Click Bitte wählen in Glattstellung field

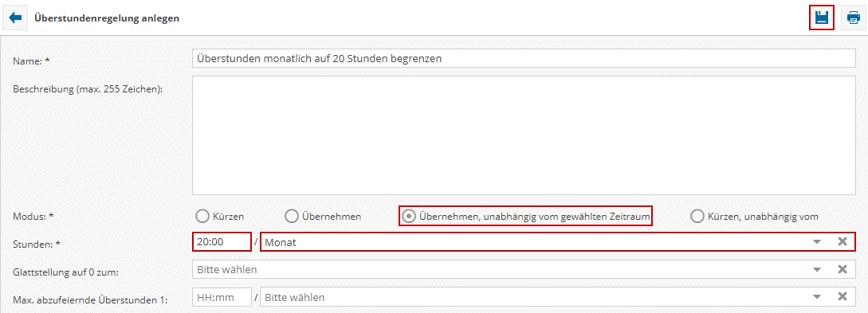tap(227, 269)
